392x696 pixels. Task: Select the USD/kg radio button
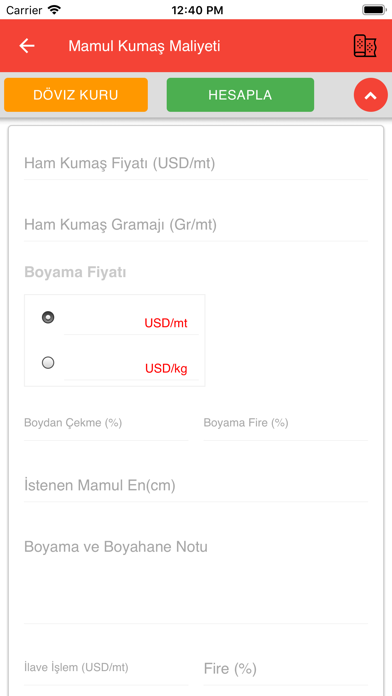48,363
